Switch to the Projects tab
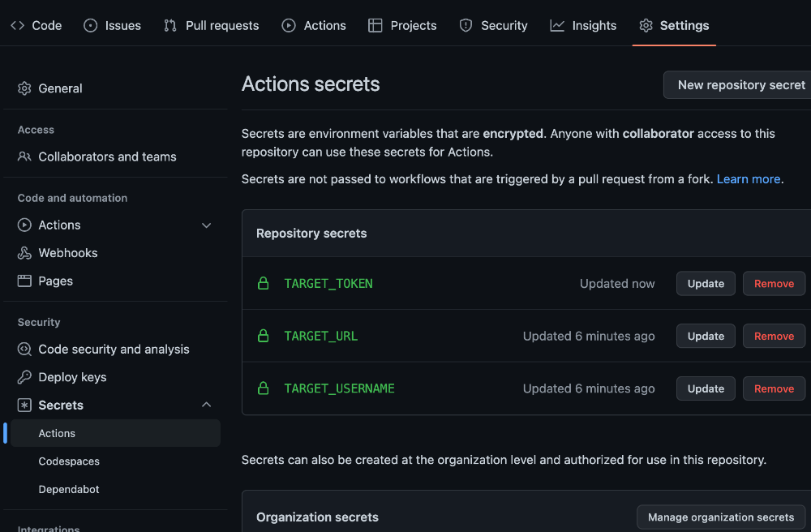 click(402, 25)
